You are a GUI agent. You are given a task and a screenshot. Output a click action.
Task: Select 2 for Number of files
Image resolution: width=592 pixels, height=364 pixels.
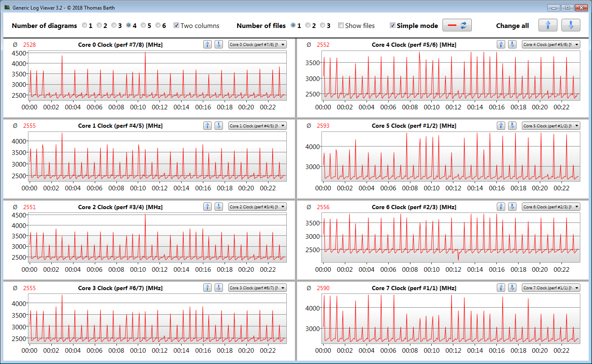click(x=308, y=25)
